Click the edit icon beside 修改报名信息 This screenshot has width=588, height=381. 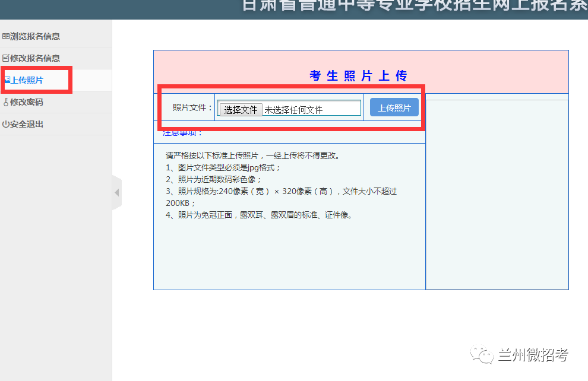click(6, 58)
